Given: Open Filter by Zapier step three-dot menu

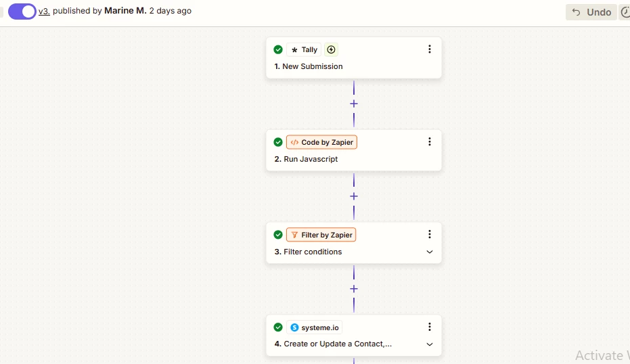Looking at the screenshot, I should click(x=430, y=234).
